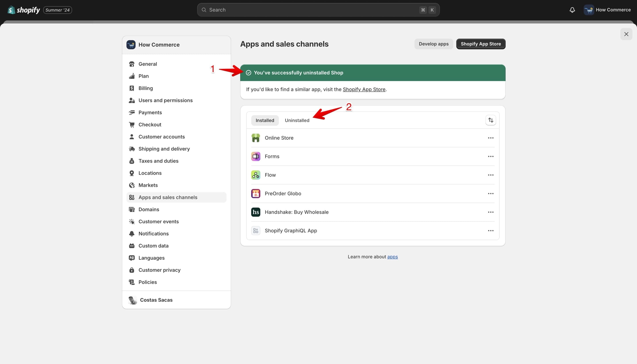
Task: Click the sort apps arrows icon
Action: [x=491, y=120]
